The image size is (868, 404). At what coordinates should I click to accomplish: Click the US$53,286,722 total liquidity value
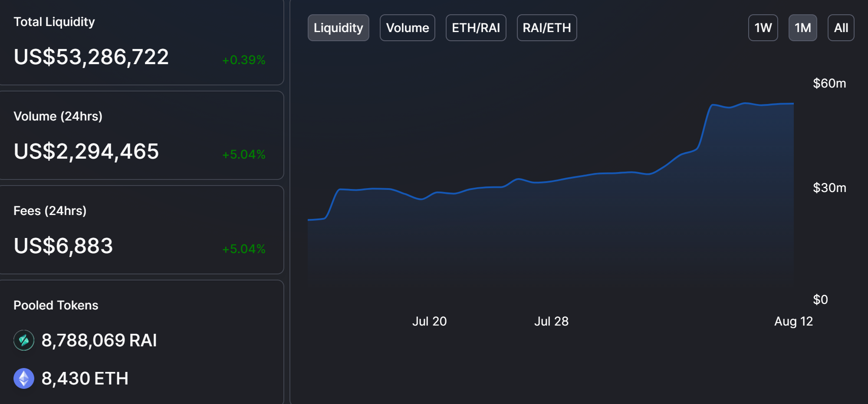(91, 57)
